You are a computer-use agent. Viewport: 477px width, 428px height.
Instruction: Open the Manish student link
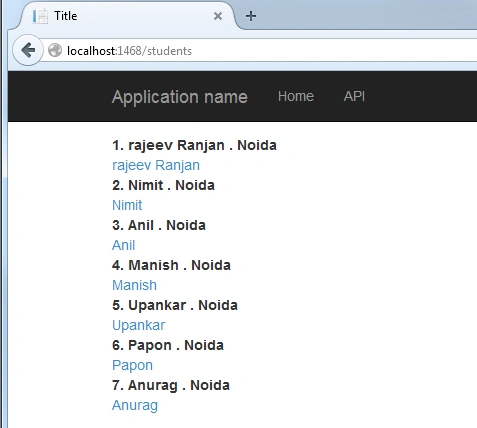(x=134, y=285)
